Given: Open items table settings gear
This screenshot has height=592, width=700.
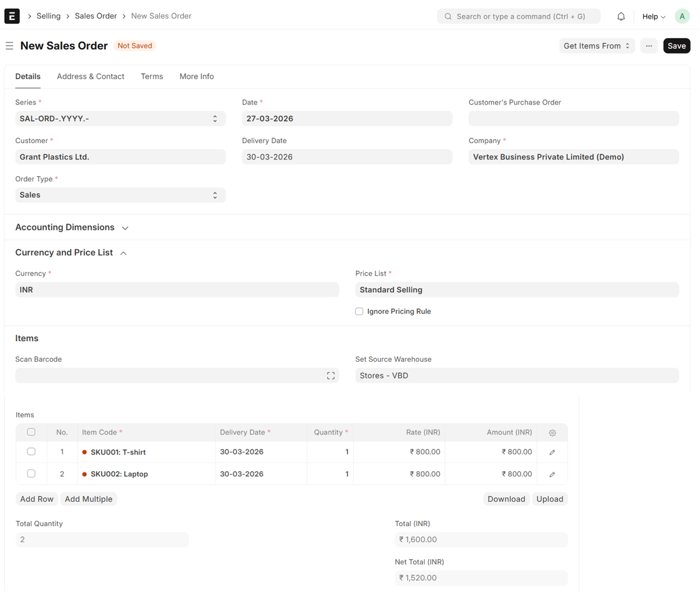Looking at the screenshot, I should tap(552, 433).
